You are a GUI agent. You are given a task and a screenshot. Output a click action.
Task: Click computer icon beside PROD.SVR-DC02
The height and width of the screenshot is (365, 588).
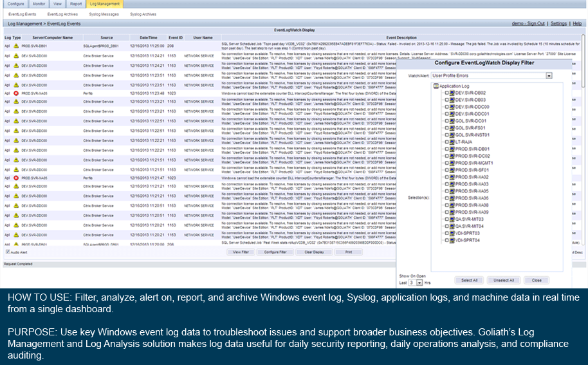coord(452,156)
